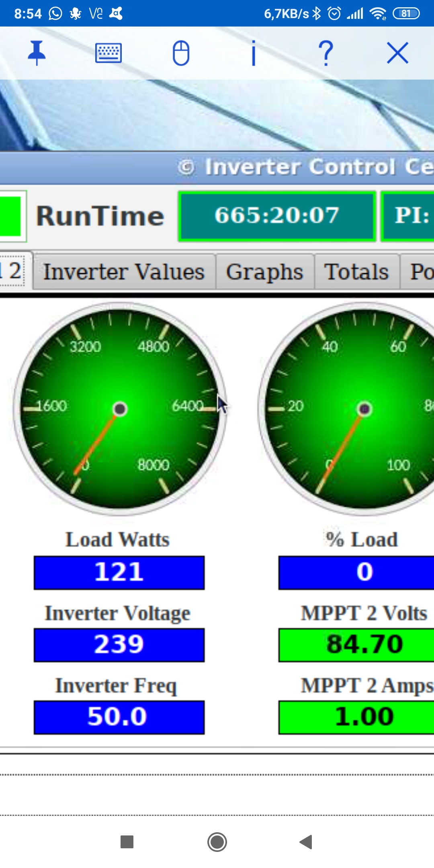Screen dimensions: 434x868
Task: Click the % Load gauge dial
Action: pos(346,409)
